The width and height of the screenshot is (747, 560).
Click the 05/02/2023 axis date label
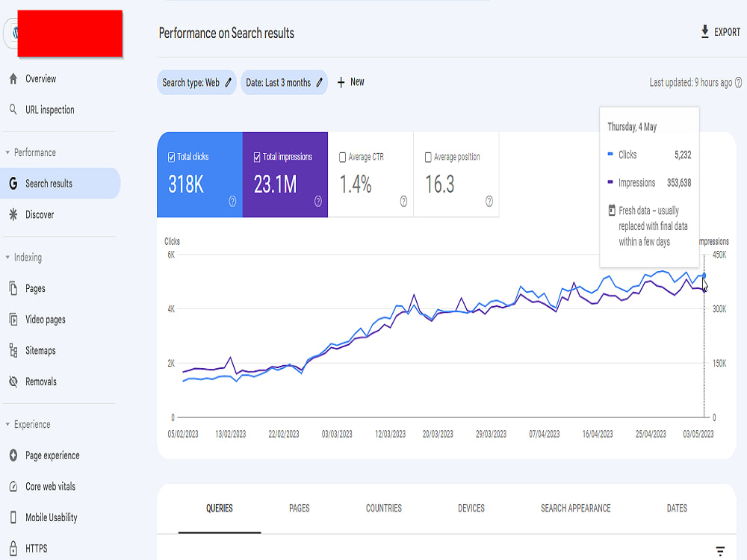[183, 435]
